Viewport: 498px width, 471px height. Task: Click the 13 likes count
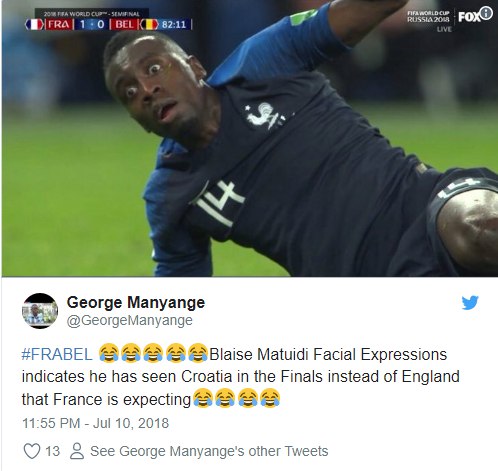pyautogui.click(x=52, y=451)
